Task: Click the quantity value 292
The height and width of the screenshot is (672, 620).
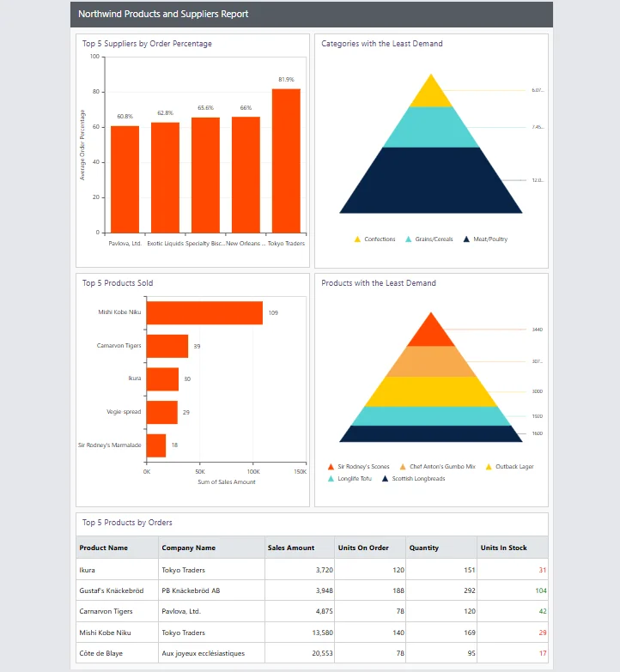Action: (470, 590)
